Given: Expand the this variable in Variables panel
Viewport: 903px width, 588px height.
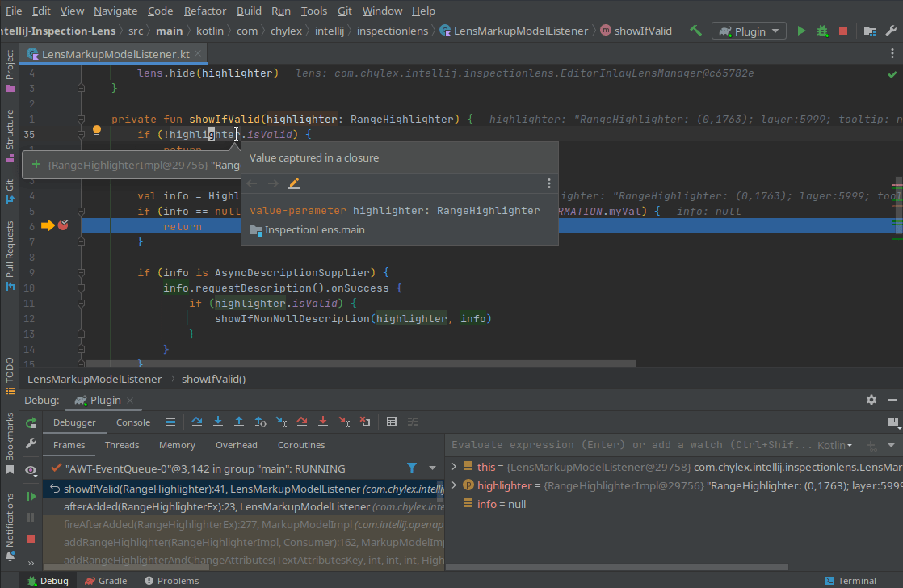Looking at the screenshot, I should point(454,466).
